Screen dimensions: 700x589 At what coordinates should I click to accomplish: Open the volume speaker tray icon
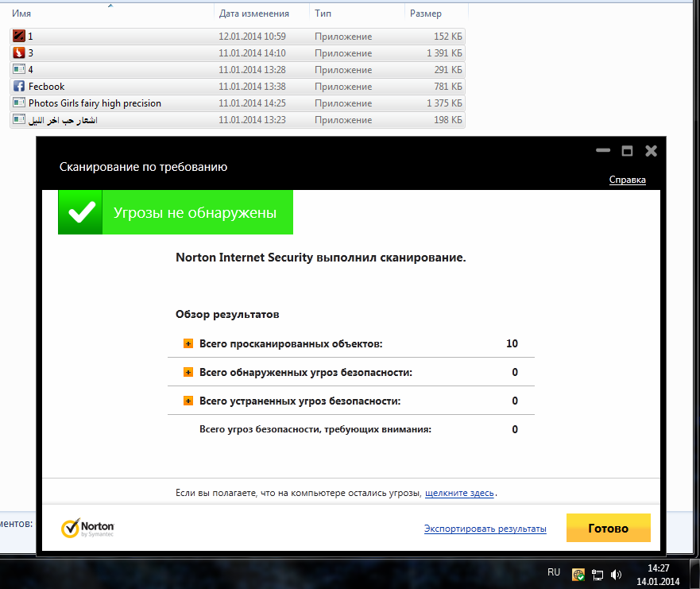[x=616, y=575]
